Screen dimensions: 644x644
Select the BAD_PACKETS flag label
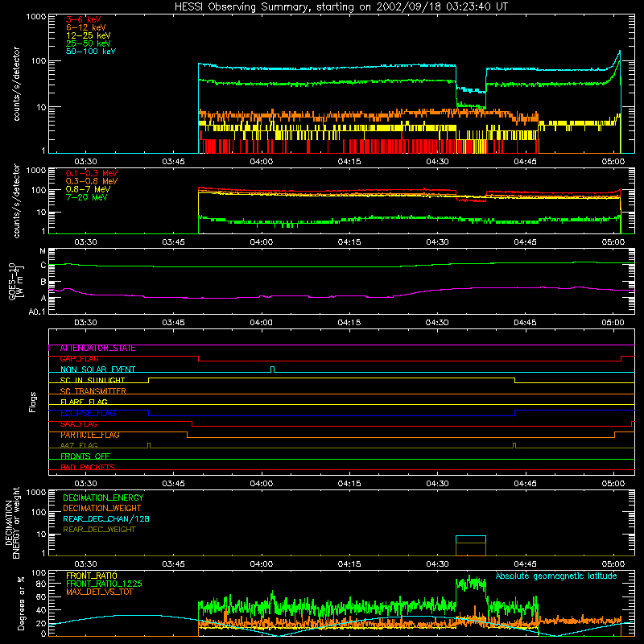click(x=88, y=467)
